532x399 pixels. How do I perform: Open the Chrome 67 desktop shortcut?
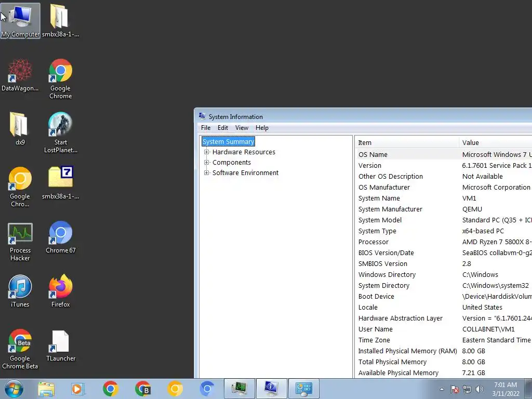60,237
